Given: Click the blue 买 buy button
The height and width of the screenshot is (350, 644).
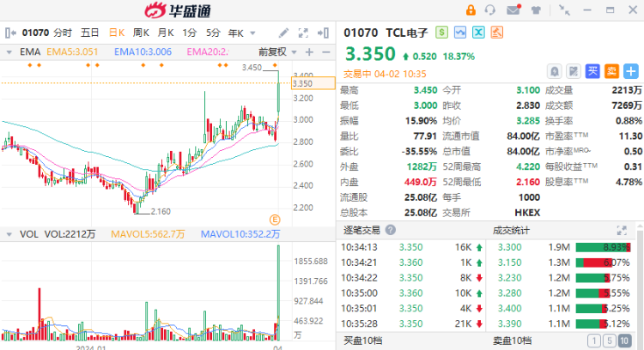Looking at the screenshot, I should (x=592, y=71).
